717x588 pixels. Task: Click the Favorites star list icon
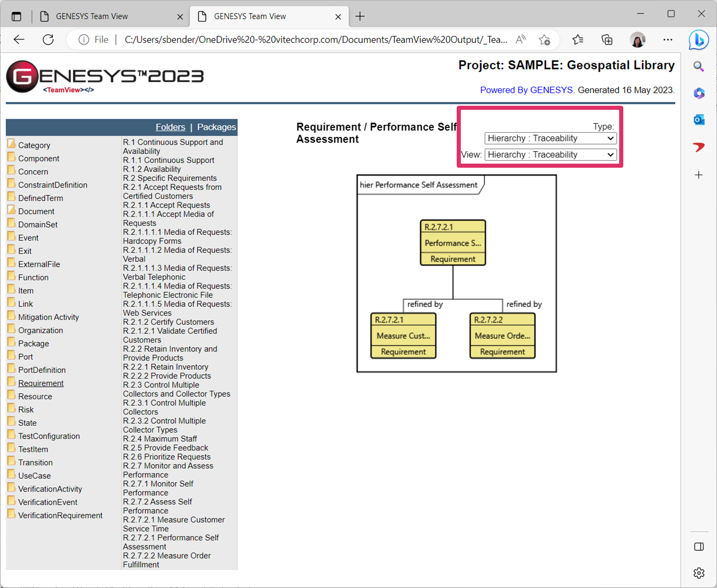click(x=577, y=40)
